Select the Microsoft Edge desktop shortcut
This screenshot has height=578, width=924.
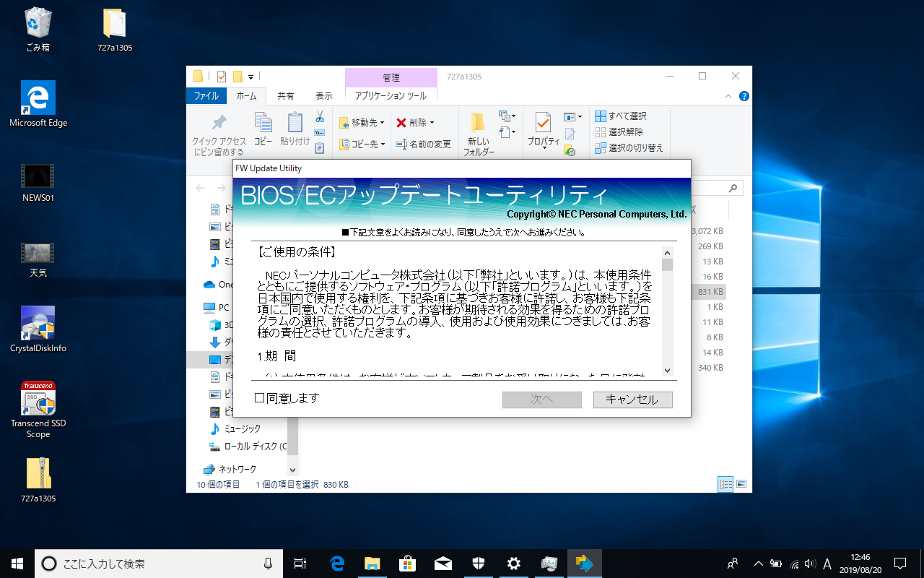[38, 105]
